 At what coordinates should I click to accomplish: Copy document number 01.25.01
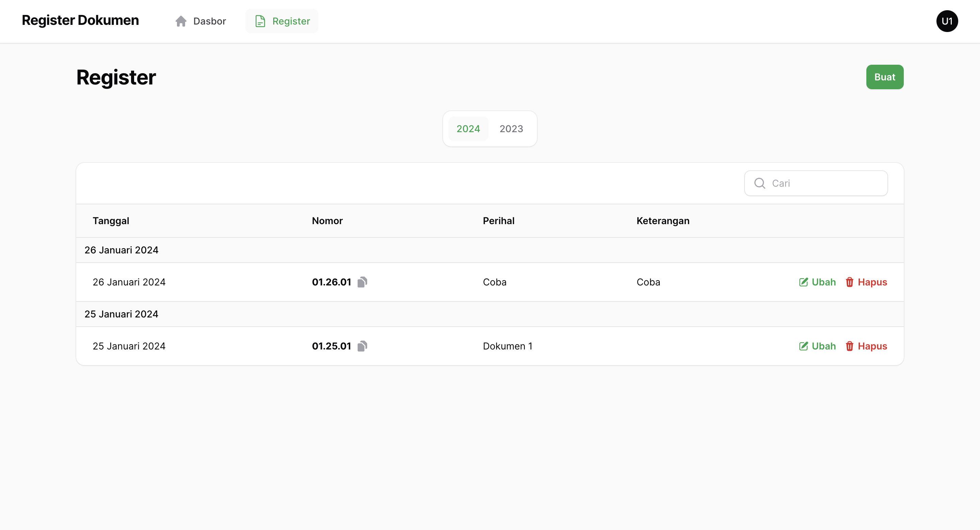(x=362, y=346)
